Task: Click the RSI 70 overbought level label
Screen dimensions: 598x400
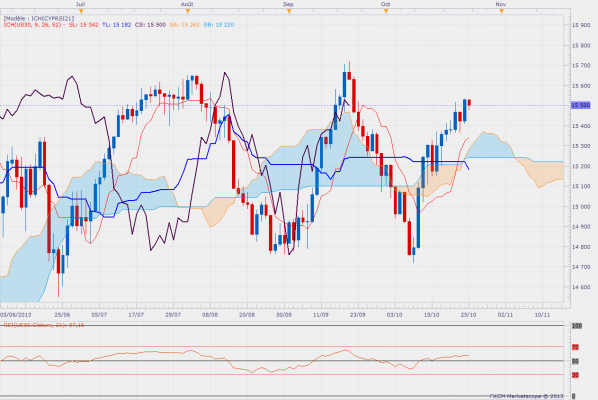Action: coord(575,347)
